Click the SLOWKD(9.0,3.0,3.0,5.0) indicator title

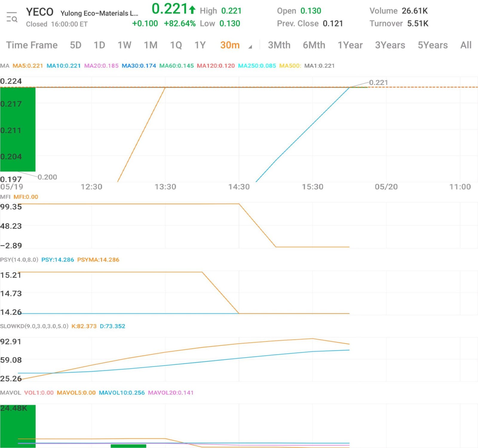34,326
